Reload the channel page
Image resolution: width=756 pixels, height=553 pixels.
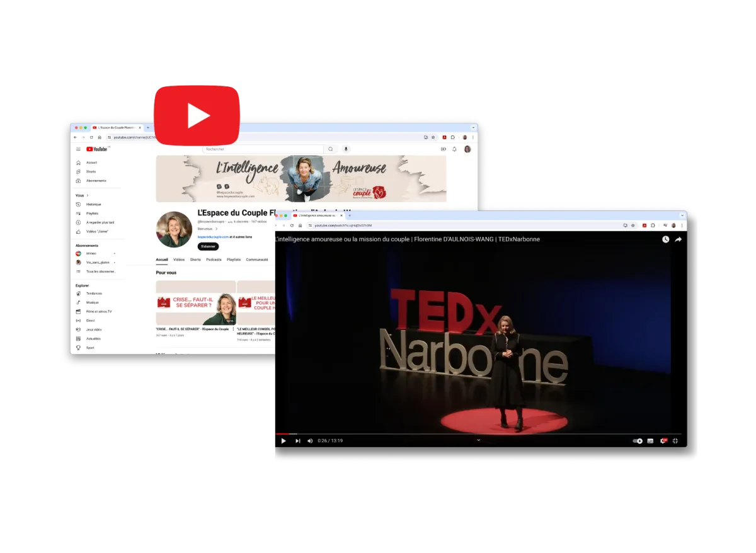[91, 137]
